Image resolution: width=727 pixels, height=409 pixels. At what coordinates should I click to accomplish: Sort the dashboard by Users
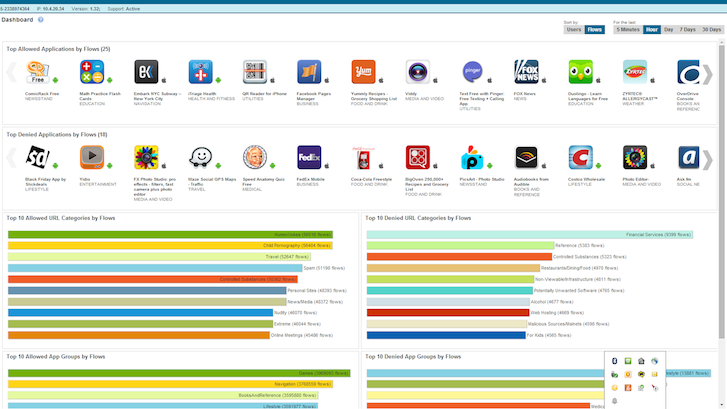[x=574, y=30]
